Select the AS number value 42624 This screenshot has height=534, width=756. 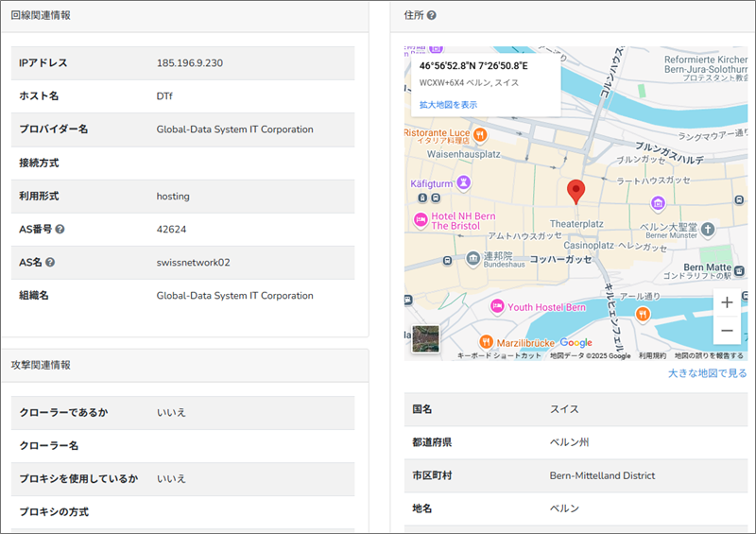click(171, 229)
